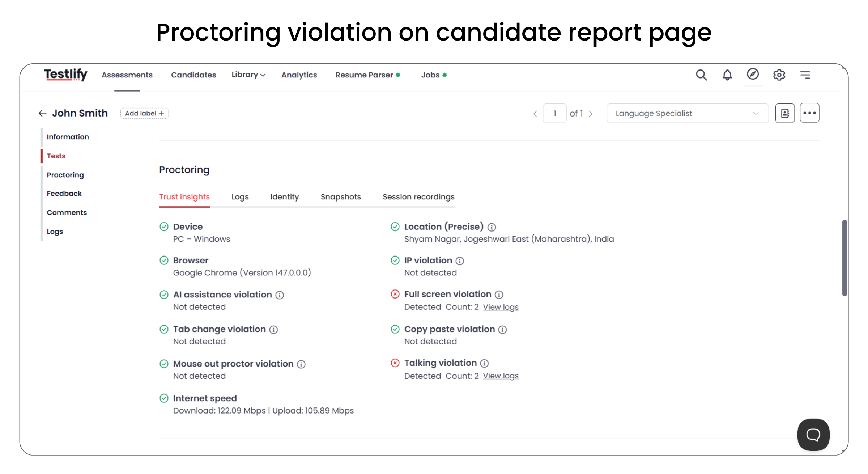
Task: Open the Language Specialist dropdown
Action: 687,113
